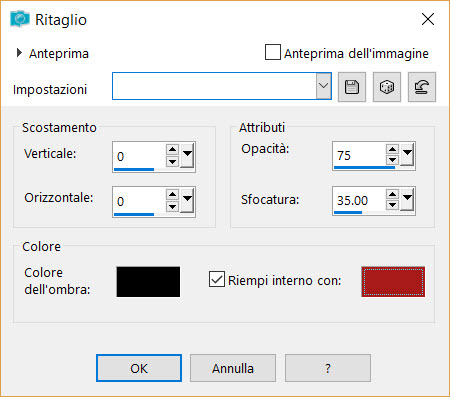Click inside the Orizzontale value field

point(139,201)
